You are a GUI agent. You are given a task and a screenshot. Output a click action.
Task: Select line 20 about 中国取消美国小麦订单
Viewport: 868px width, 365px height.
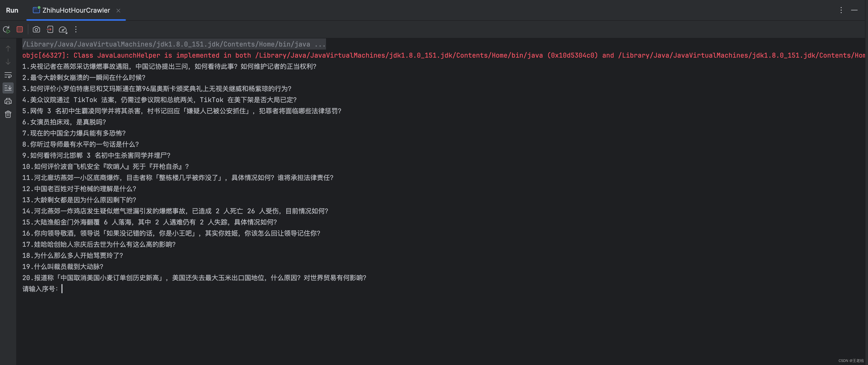pyautogui.click(x=194, y=278)
